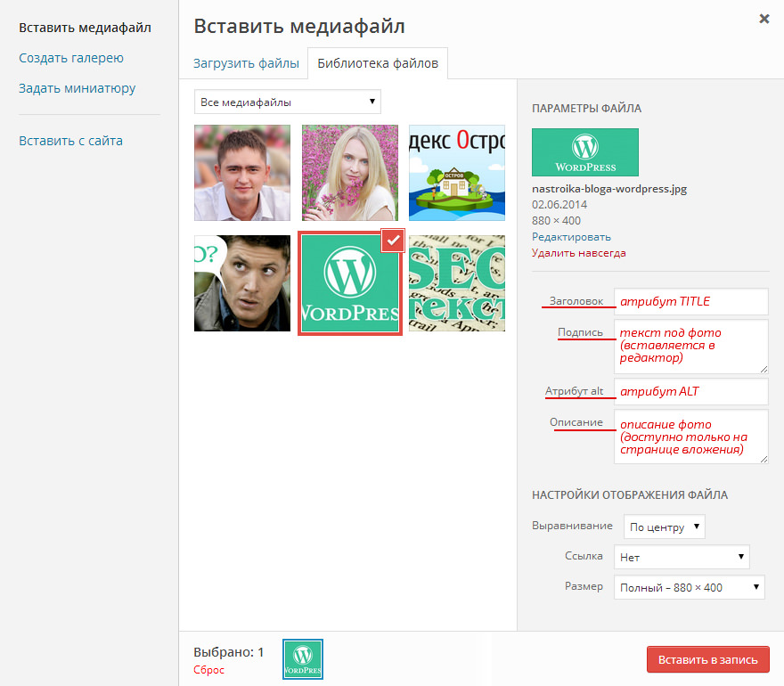Select Вставить медиафайл in the sidebar
Screen dimensions: 784x686
pos(85,28)
